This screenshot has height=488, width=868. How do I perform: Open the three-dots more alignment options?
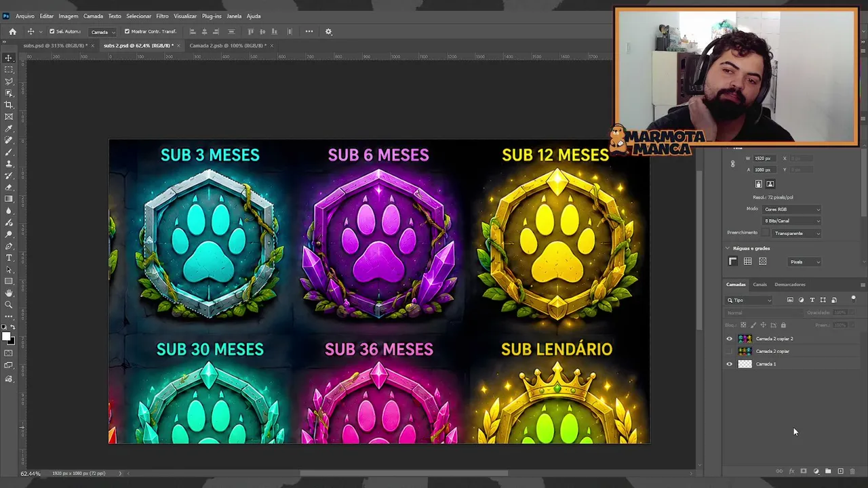(309, 31)
